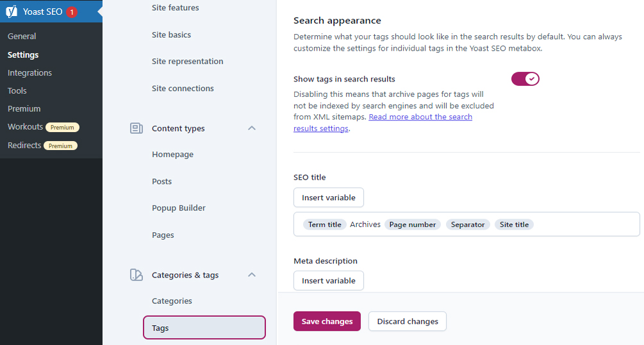Viewport: 644px width, 345px height.
Task: Open Homepage content type settings
Action: [172, 155]
